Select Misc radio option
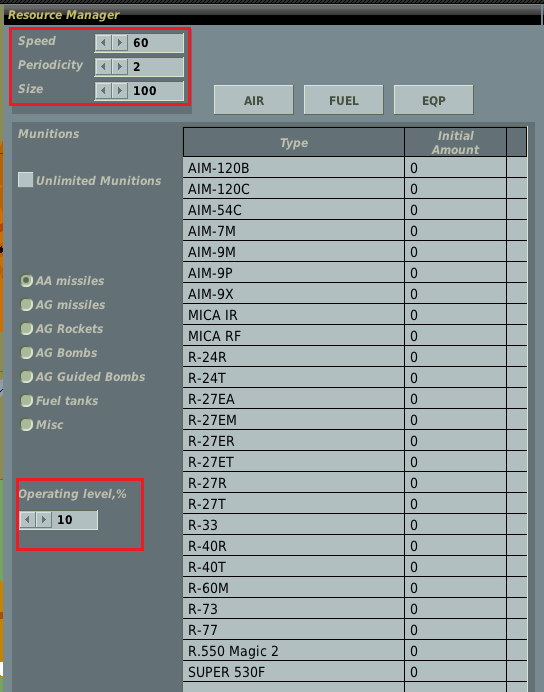Image resolution: width=544 pixels, height=692 pixels. (26, 425)
